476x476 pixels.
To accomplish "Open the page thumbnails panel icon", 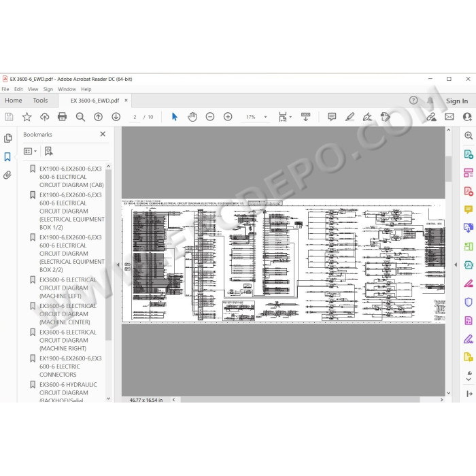I will point(8,139).
